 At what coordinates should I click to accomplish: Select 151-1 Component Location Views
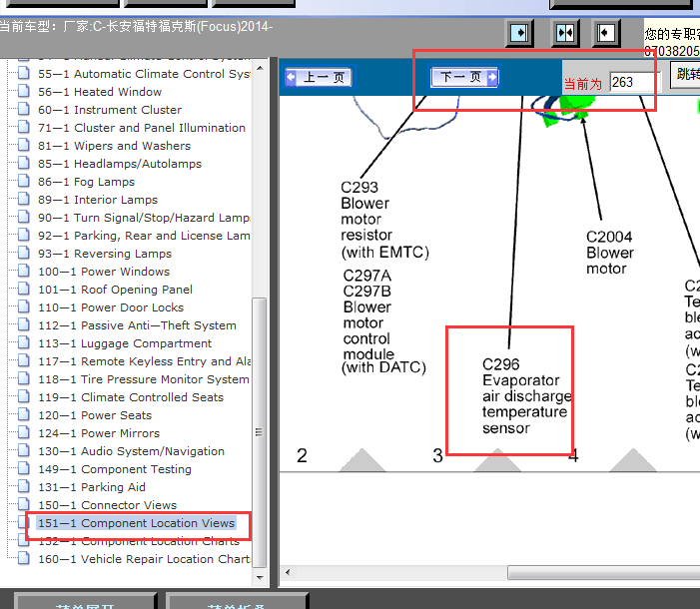tap(136, 523)
